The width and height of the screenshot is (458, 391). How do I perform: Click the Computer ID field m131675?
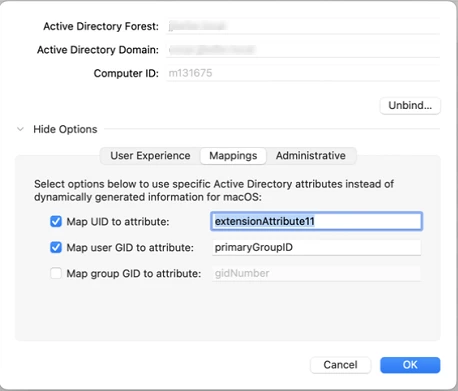(x=303, y=73)
